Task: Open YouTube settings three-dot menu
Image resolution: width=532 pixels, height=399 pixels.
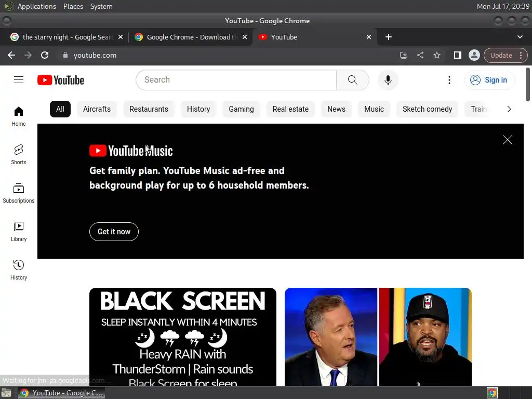Action: [449, 80]
